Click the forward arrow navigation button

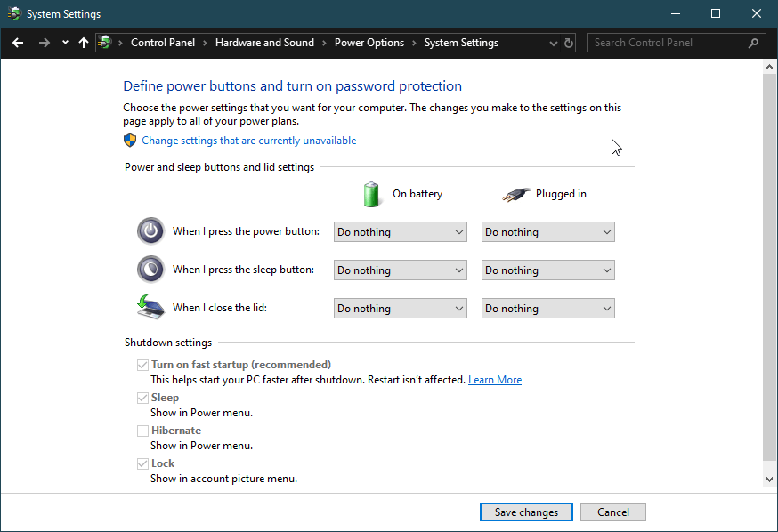pyautogui.click(x=45, y=43)
